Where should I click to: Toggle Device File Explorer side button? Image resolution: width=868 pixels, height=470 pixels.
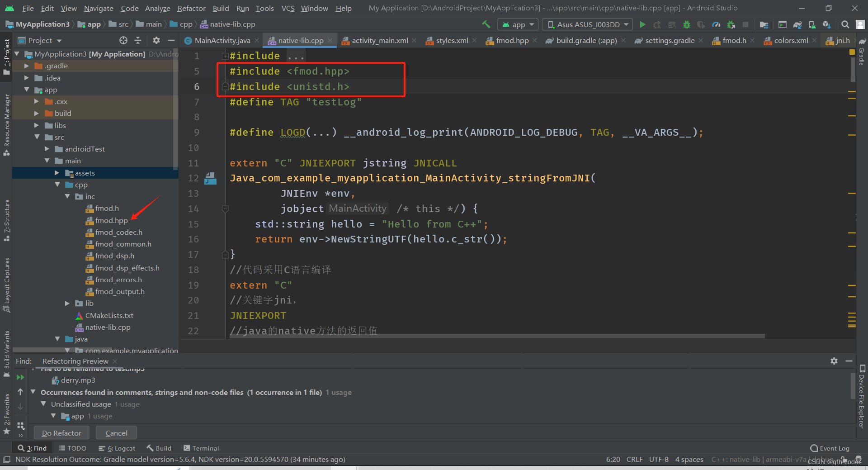tap(862, 396)
